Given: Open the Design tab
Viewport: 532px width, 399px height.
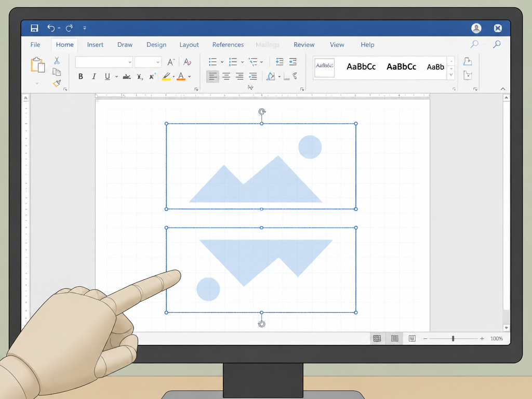Looking at the screenshot, I should click(156, 45).
